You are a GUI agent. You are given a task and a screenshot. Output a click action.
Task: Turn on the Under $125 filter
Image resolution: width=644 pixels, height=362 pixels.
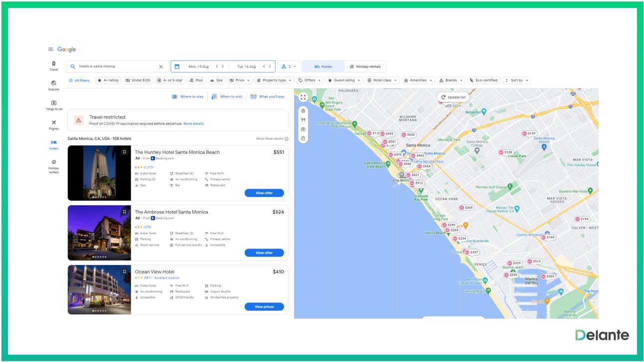point(138,80)
